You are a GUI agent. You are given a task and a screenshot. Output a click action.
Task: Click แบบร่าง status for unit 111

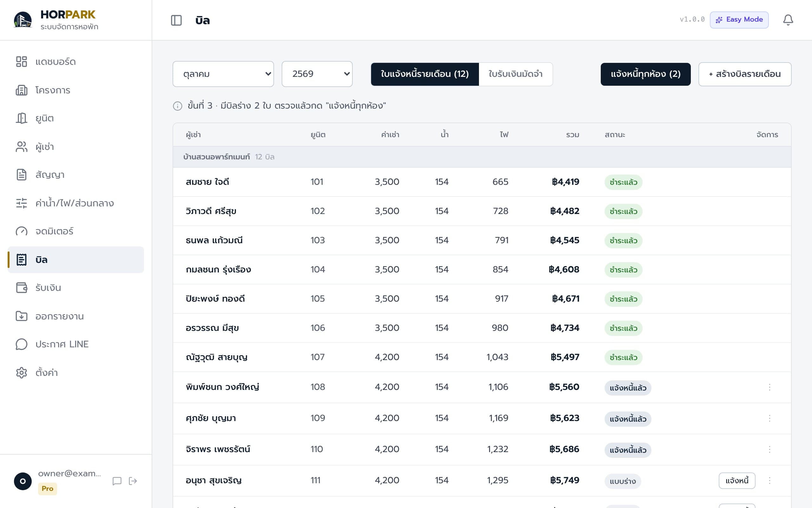[x=623, y=481]
